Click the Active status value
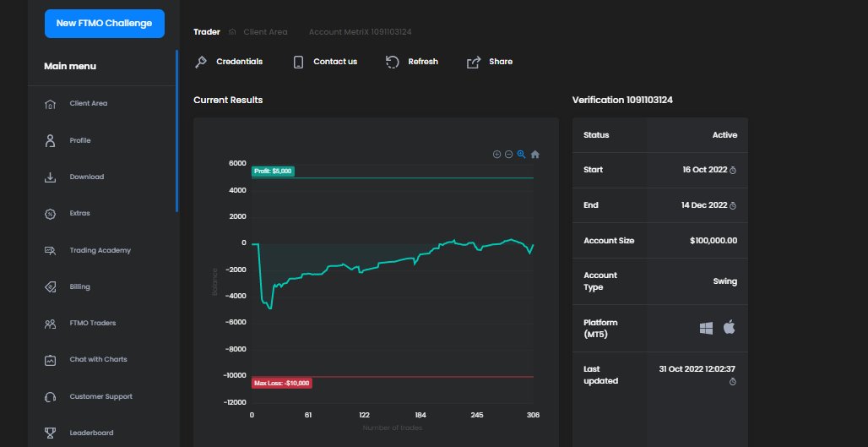The image size is (868, 447). [x=724, y=135]
